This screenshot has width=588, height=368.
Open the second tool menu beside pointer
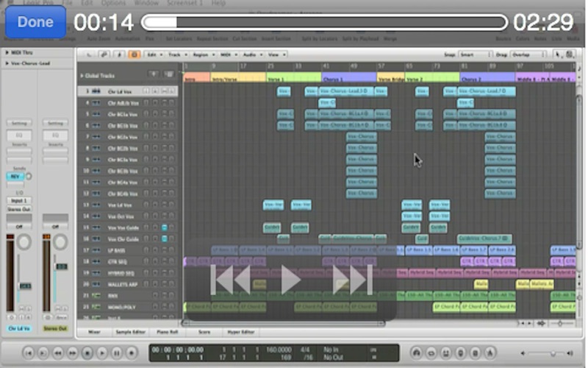point(570,54)
